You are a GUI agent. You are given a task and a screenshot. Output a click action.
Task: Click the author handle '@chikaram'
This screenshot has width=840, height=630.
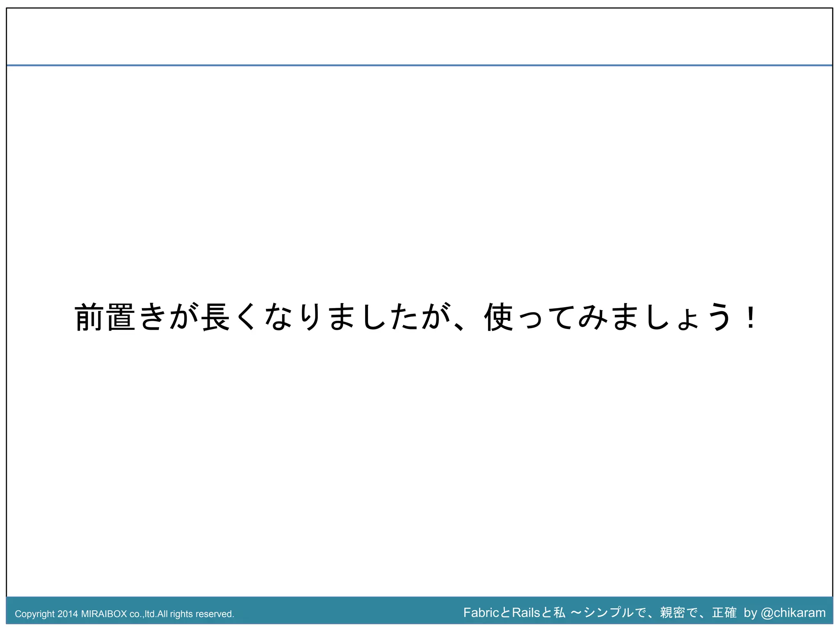(x=793, y=613)
